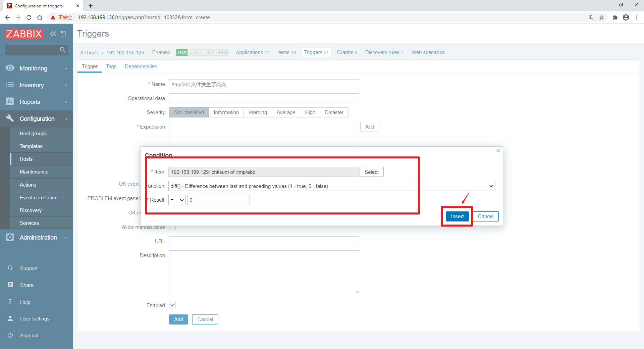Click the Monitoring eye icon

pos(10,68)
